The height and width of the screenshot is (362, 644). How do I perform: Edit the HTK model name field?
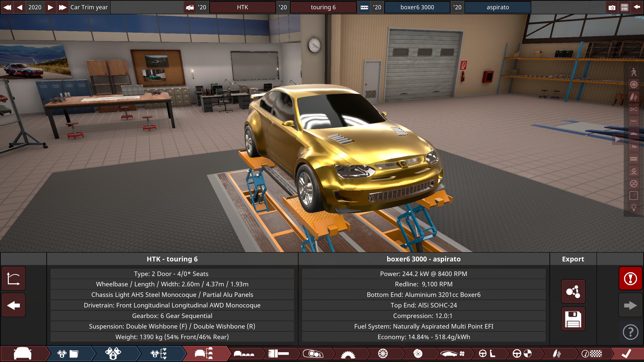pyautogui.click(x=243, y=7)
